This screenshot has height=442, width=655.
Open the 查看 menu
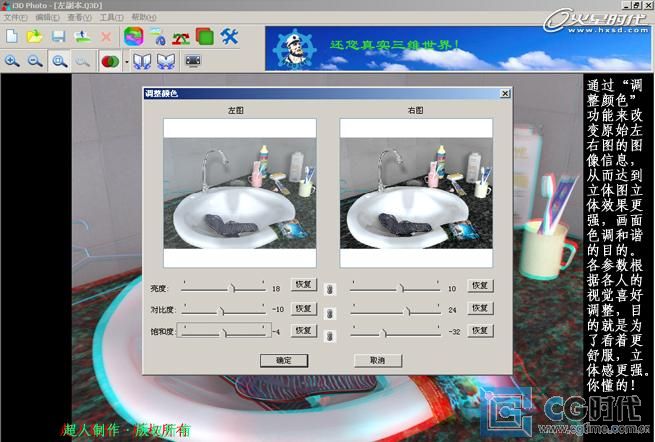[79, 17]
